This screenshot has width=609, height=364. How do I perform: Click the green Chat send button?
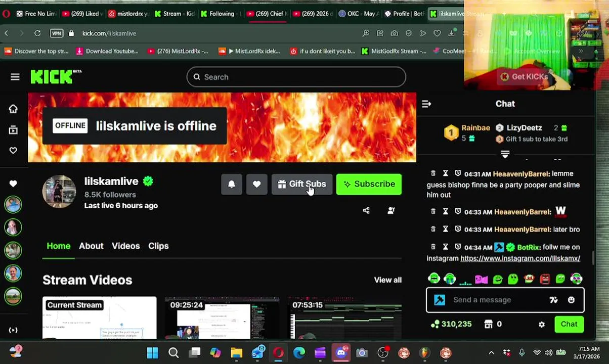[569, 324]
